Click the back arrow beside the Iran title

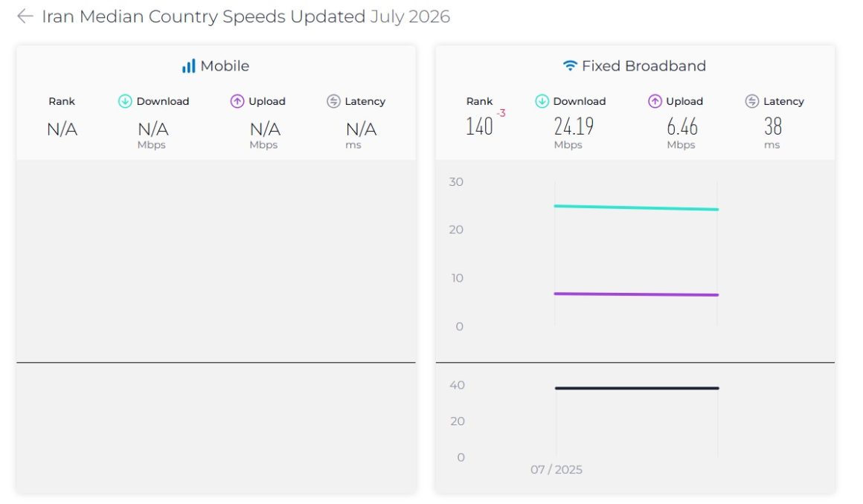(25, 16)
